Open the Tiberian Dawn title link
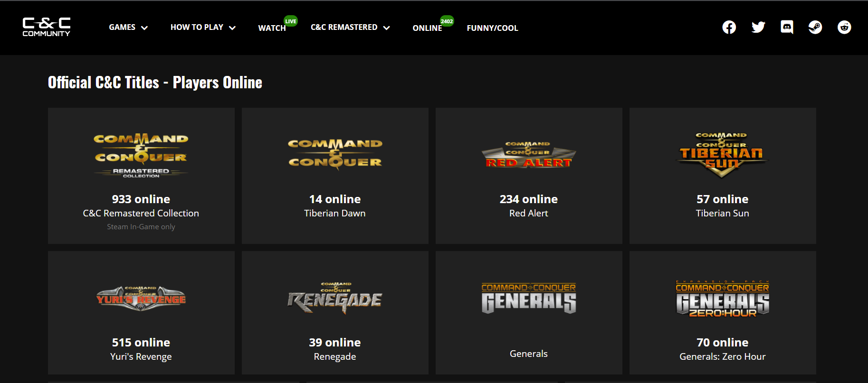 point(335,213)
